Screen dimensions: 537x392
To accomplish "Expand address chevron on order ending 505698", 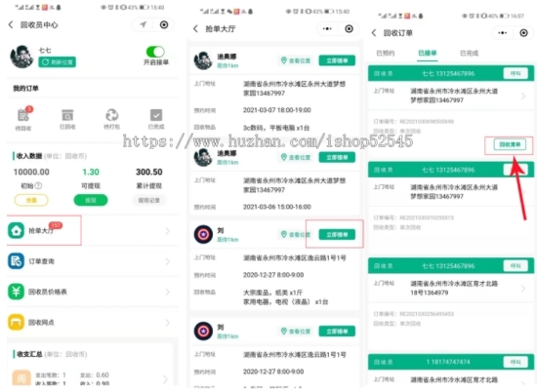I will 523,96.
